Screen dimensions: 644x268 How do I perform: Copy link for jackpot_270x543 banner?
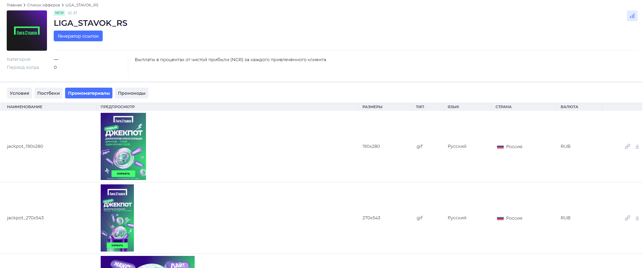click(x=627, y=218)
